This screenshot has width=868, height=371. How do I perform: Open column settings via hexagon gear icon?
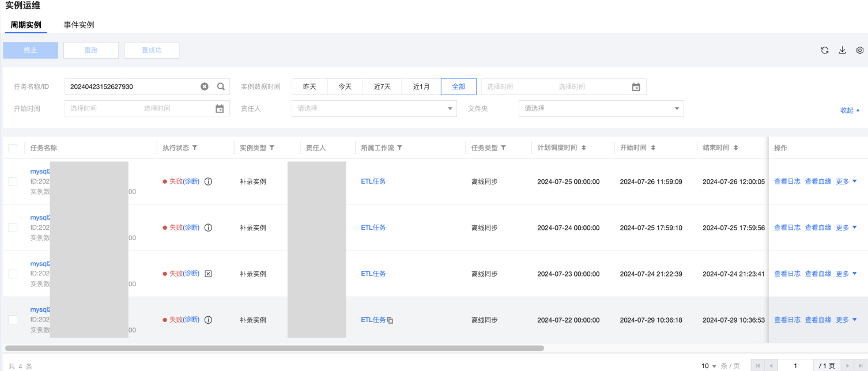(859, 51)
